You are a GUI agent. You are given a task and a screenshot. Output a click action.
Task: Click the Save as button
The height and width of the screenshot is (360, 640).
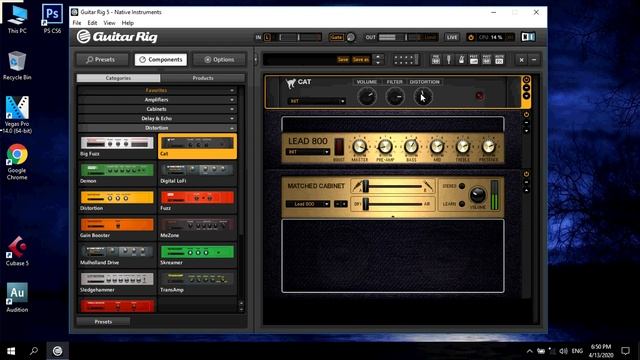click(360, 60)
